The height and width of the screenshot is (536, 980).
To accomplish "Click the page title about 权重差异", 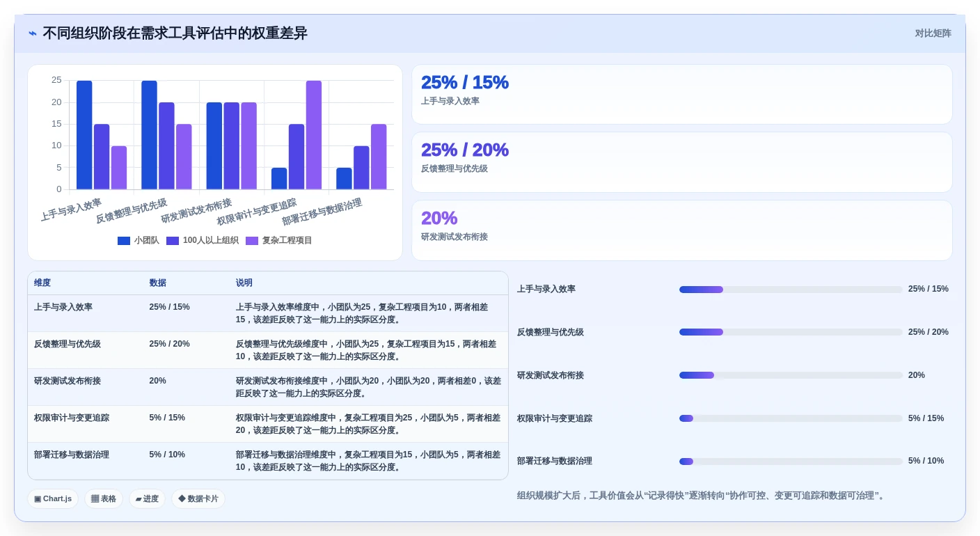I will click(175, 33).
